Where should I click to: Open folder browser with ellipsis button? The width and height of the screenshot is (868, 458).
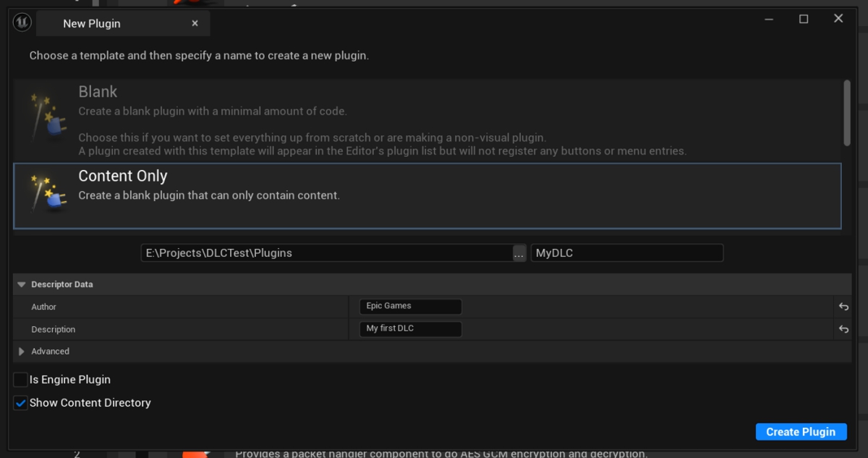519,253
